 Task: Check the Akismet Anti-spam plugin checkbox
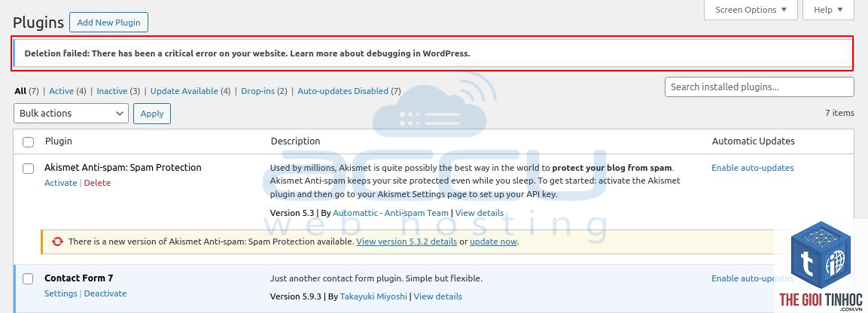[29, 168]
